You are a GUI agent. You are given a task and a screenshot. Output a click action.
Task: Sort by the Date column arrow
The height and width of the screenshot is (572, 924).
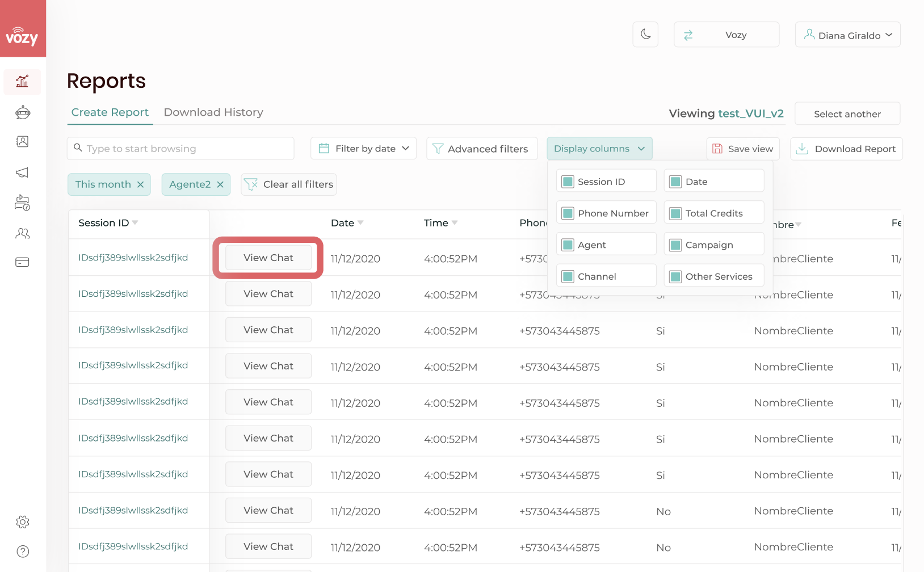click(x=360, y=223)
